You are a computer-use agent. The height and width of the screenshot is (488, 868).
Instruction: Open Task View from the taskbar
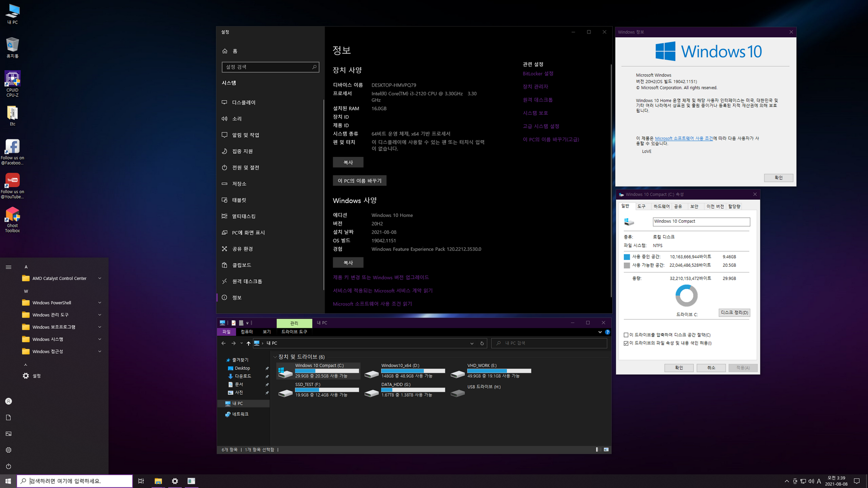pos(141,481)
